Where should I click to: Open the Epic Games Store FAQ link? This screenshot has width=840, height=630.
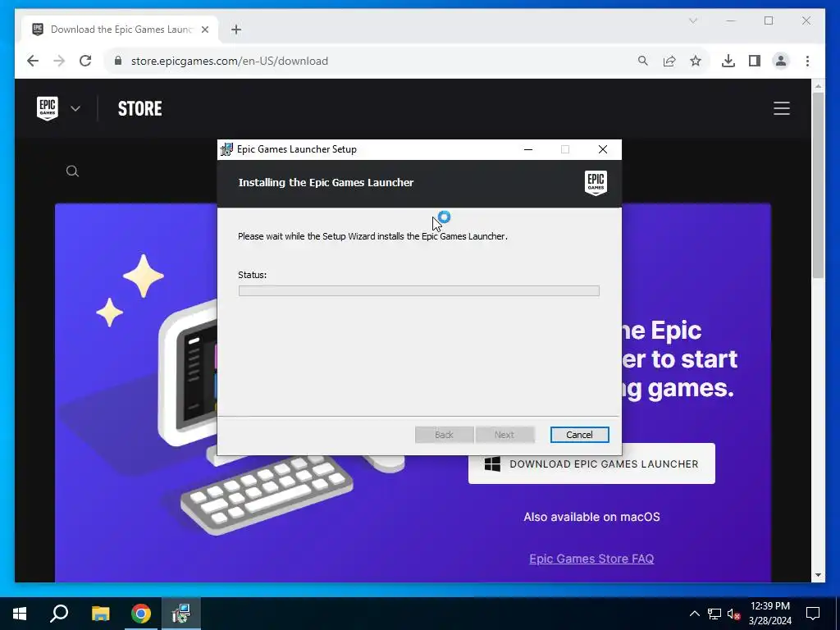click(591, 558)
